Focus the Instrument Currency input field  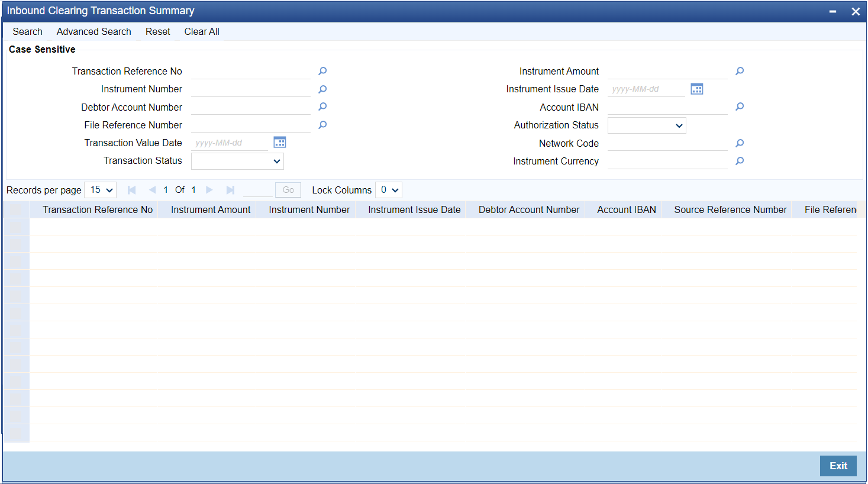click(667, 161)
